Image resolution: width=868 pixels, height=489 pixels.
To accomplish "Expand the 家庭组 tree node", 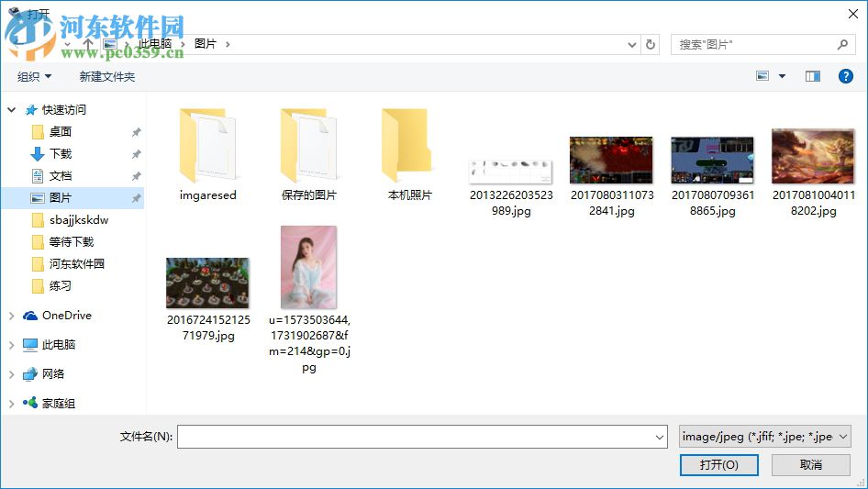I will pyautogui.click(x=12, y=404).
